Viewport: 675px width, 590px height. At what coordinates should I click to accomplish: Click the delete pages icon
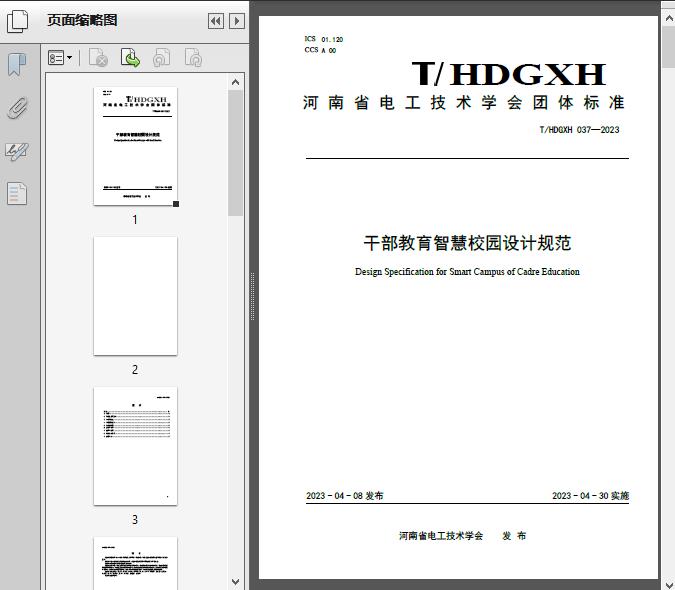point(98,58)
